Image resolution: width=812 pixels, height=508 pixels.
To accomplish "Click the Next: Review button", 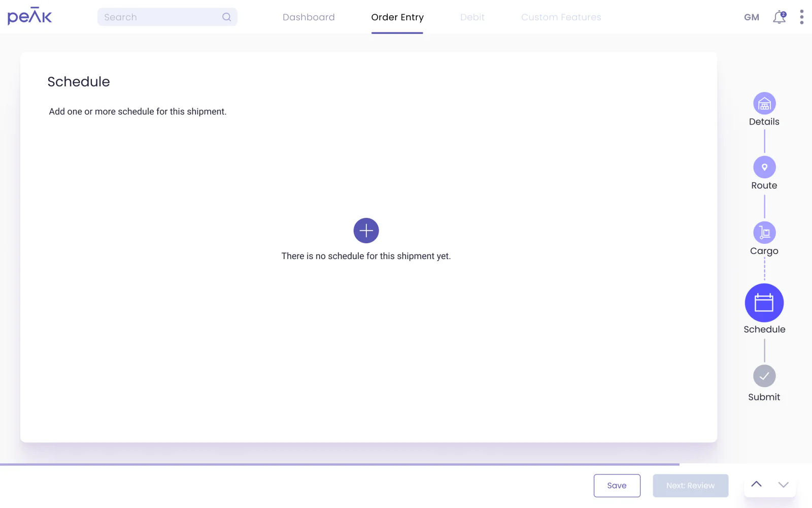I will pos(691,486).
